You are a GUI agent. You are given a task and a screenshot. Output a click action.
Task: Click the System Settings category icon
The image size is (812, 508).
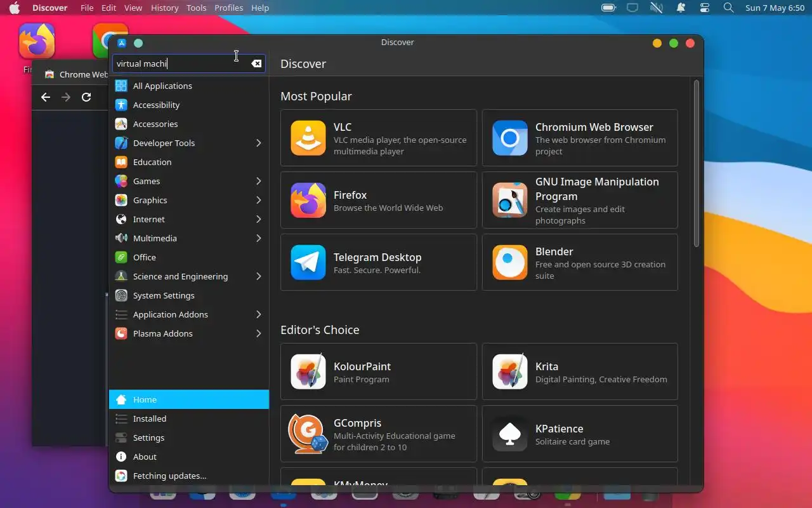[x=121, y=295]
